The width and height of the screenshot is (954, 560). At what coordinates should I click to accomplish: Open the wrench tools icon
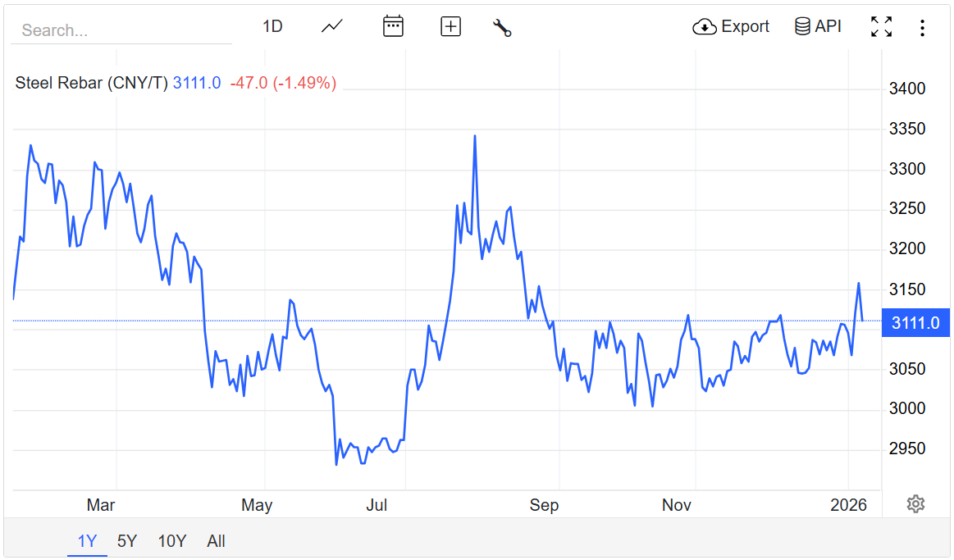pyautogui.click(x=502, y=27)
